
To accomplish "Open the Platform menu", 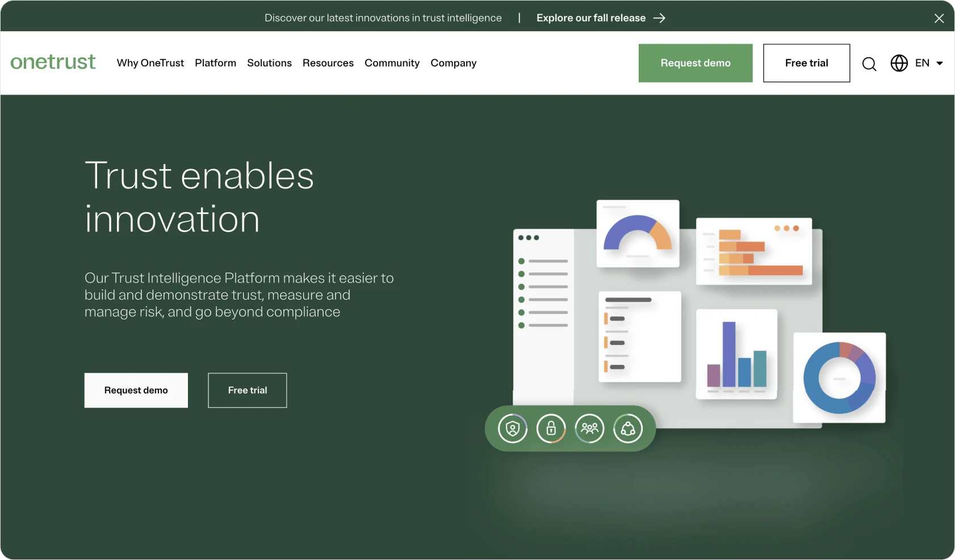I will (215, 63).
